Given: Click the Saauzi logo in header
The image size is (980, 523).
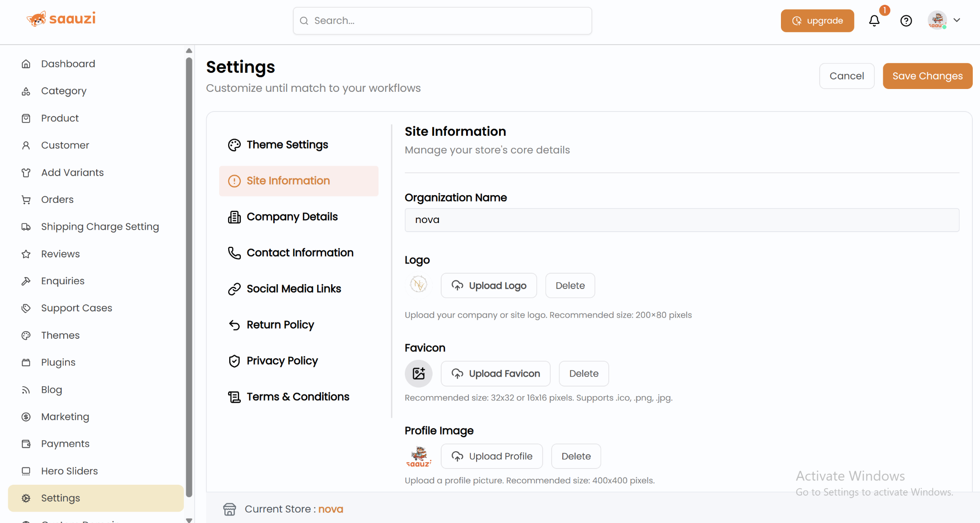Looking at the screenshot, I should tap(61, 19).
